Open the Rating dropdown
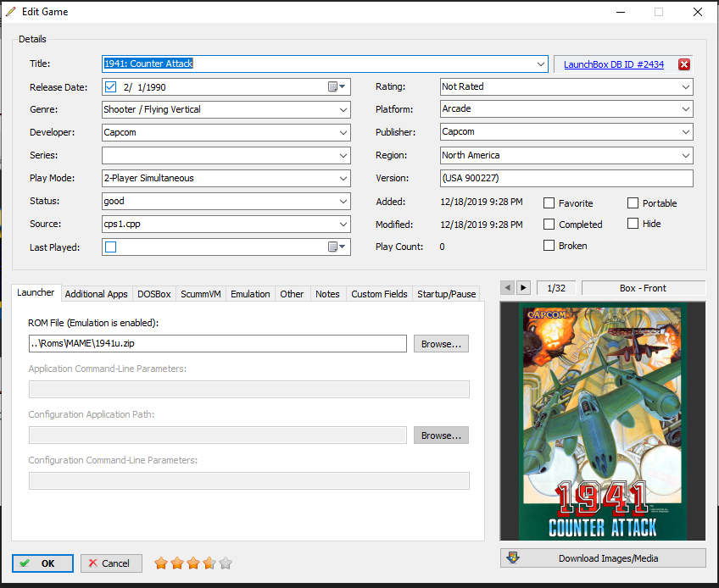This screenshot has height=588, width=719. coord(686,87)
